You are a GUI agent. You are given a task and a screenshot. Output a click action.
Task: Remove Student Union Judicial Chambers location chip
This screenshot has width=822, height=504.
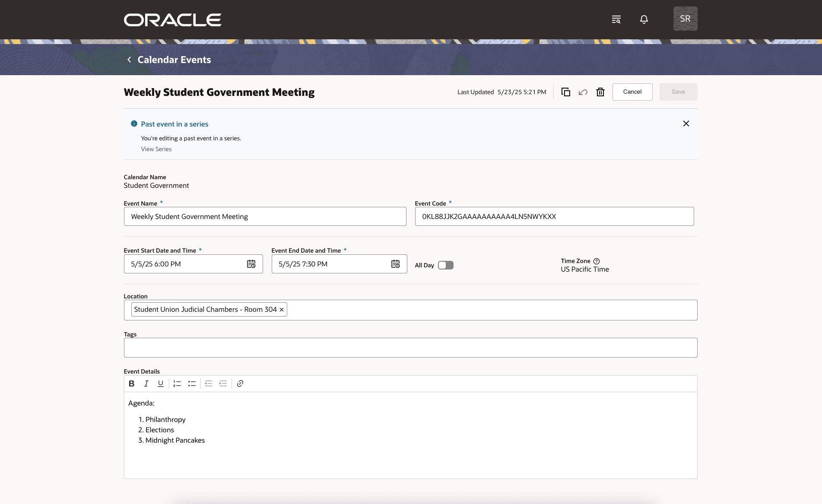tap(282, 310)
